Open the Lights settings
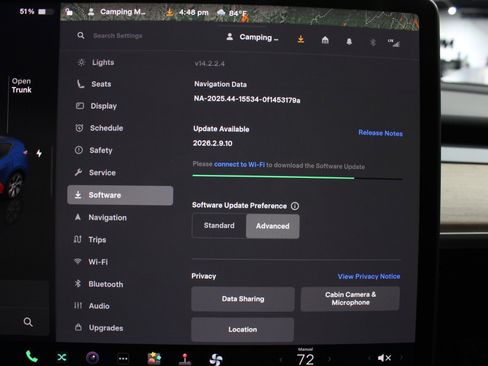Screen dimensions: 488x366 (x=96, y=62)
